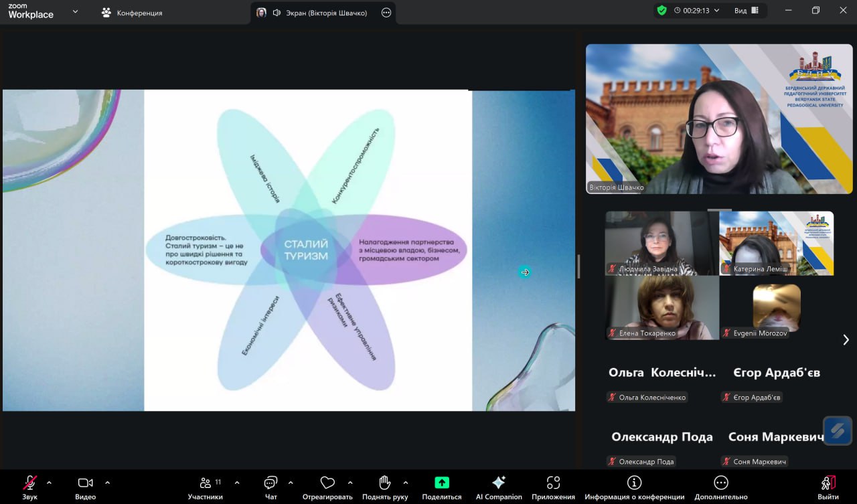
Task: Click the green encryption shield icon
Action: pyautogui.click(x=661, y=11)
